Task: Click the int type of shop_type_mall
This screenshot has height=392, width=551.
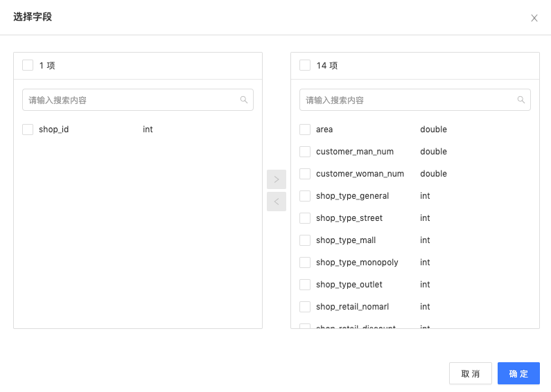Action: click(425, 240)
